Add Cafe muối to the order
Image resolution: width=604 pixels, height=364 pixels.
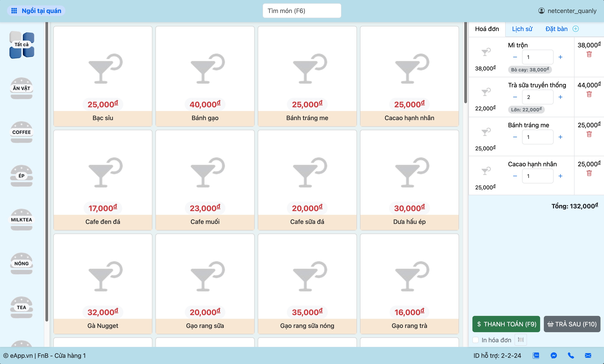coord(205,180)
